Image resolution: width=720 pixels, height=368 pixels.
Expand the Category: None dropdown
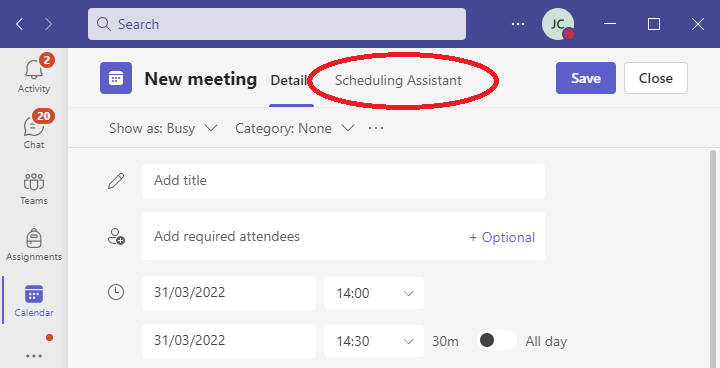point(294,128)
